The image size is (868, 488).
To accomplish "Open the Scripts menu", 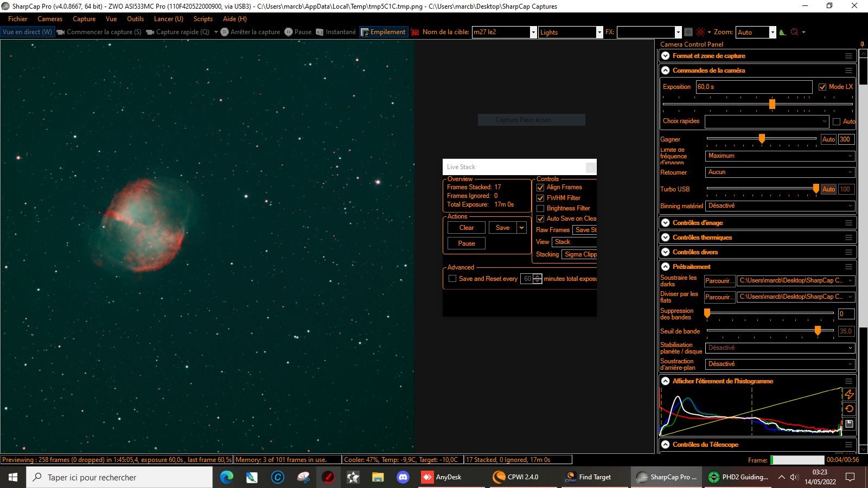I will click(203, 19).
